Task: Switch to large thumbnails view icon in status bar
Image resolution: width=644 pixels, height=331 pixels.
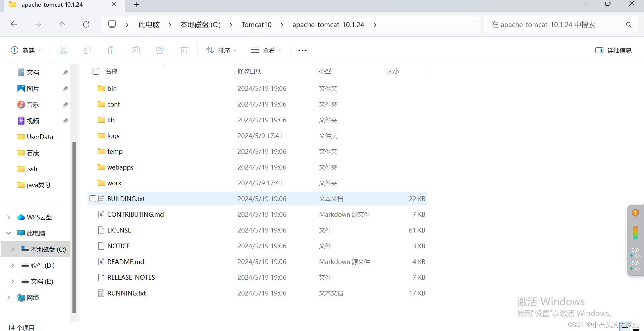Action: click(636, 327)
